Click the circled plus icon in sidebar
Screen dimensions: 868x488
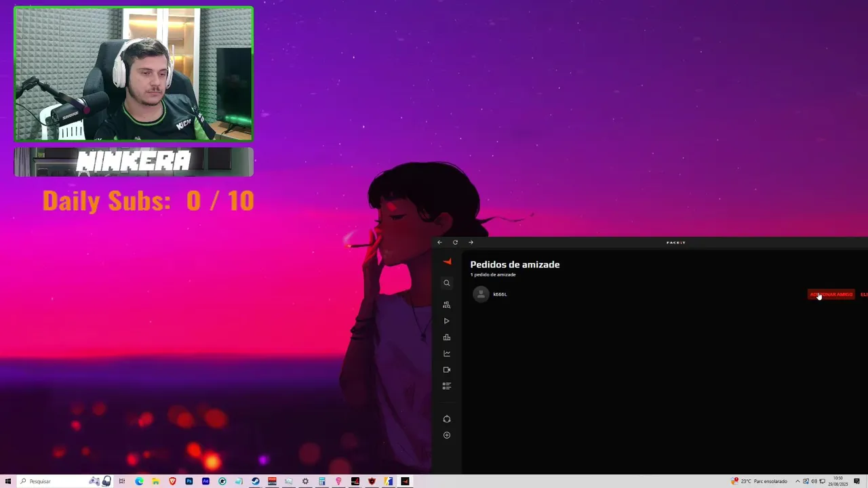point(447,435)
